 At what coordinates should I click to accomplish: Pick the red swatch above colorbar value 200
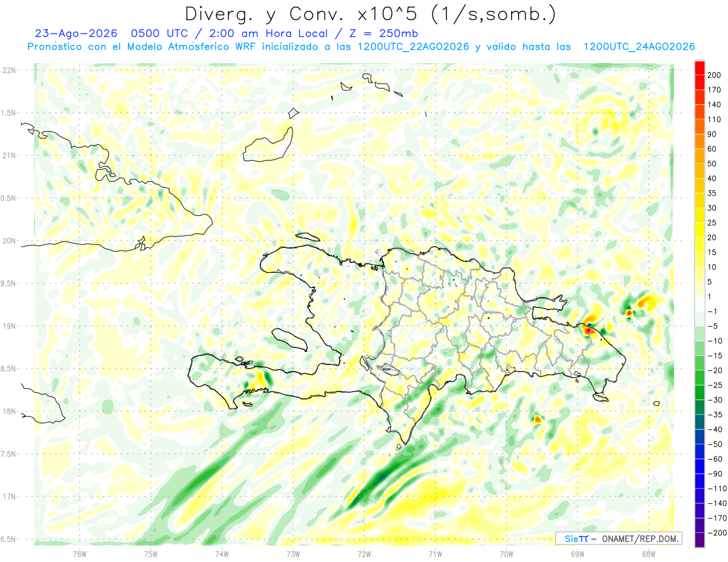[x=699, y=67]
